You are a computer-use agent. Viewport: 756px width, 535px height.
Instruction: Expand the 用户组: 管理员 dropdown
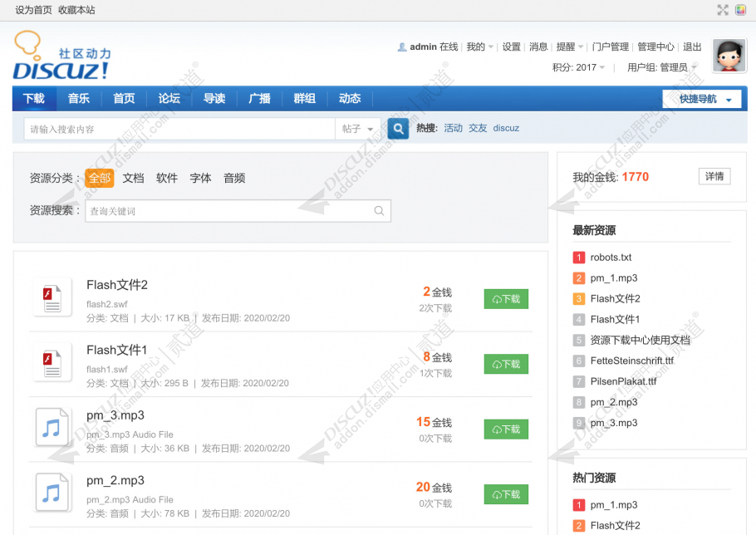click(x=662, y=67)
